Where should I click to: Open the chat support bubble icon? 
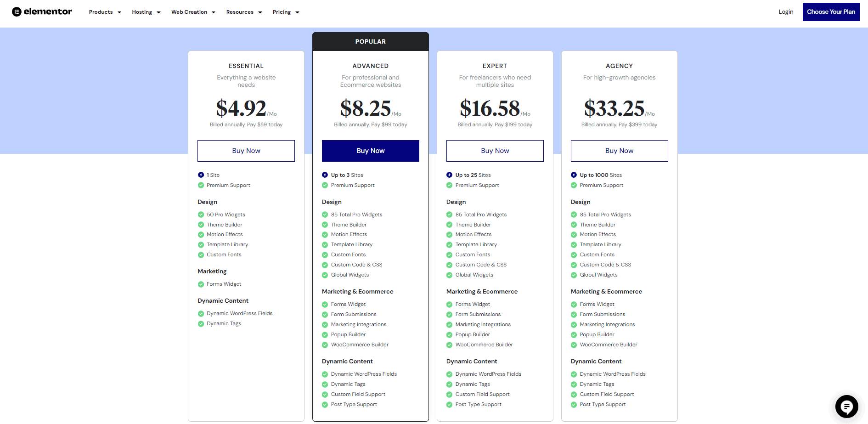click(846, 407)
